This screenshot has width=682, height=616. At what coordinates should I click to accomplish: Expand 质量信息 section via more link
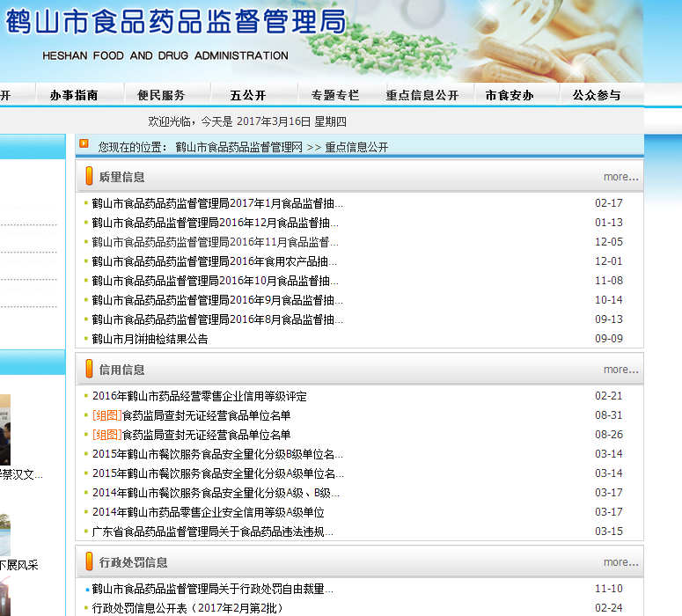[x=620, y=177]
